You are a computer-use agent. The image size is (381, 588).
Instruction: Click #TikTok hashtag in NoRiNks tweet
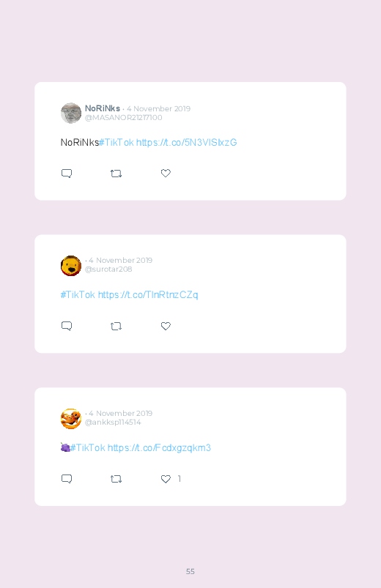pos(116,143)
